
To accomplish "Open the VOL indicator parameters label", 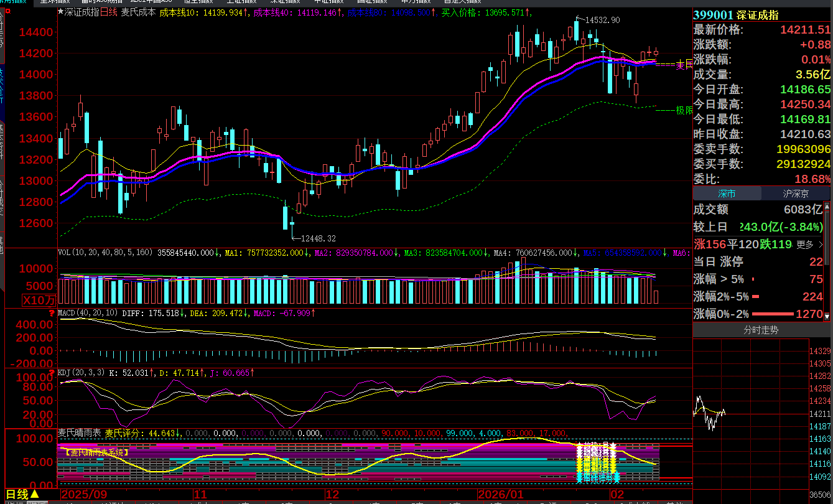I will click(x=105, y=253).
